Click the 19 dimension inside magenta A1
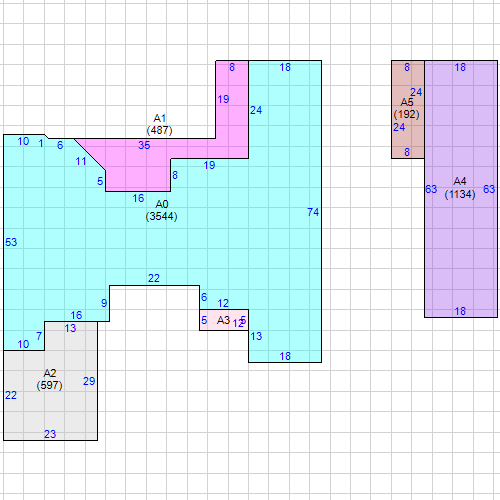 coord(223,99)
